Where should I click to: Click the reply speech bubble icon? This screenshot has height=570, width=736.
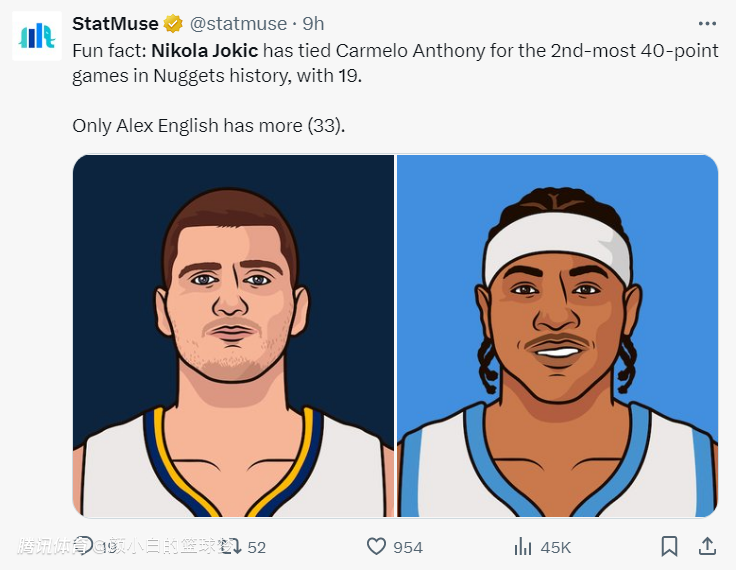click(84, 545)
